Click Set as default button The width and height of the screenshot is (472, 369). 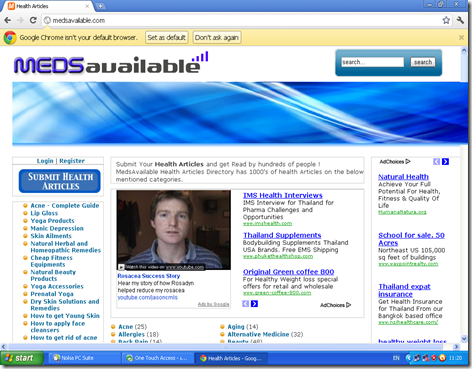[x=167, y=37]
